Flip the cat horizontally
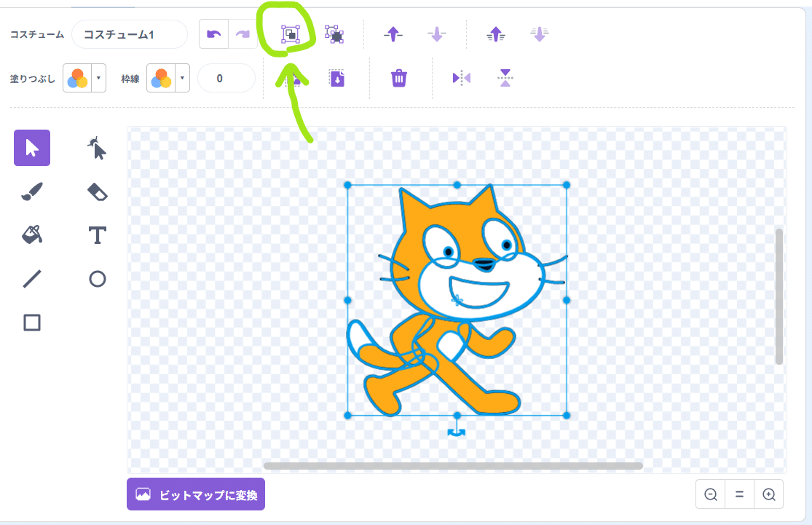Viewport: 812px width, 525px height. pyautogui.click(x=461, y=77)
